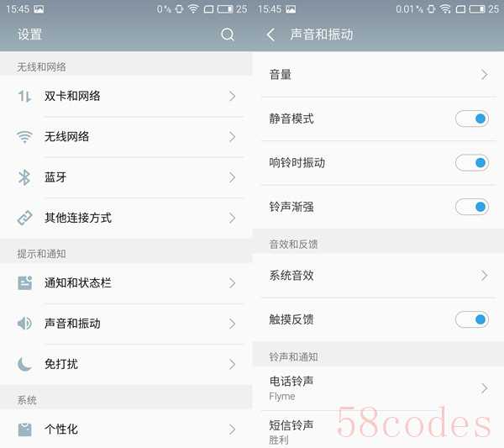The height and width of the screenshot is (448, 504).
Task: Open 音量 via its right chevron
Action: tap(485, 75)
